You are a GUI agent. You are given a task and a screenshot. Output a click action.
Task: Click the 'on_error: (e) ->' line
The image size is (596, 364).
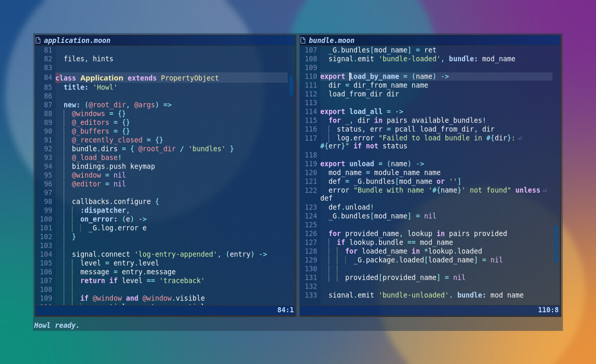113,219
